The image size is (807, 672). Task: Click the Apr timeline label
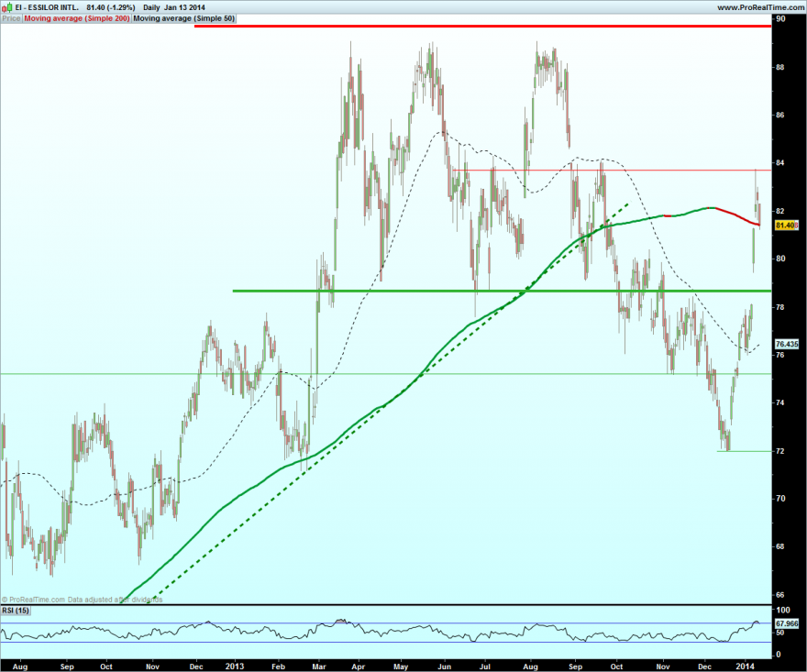pyautogui.click(x=359, y=666)
